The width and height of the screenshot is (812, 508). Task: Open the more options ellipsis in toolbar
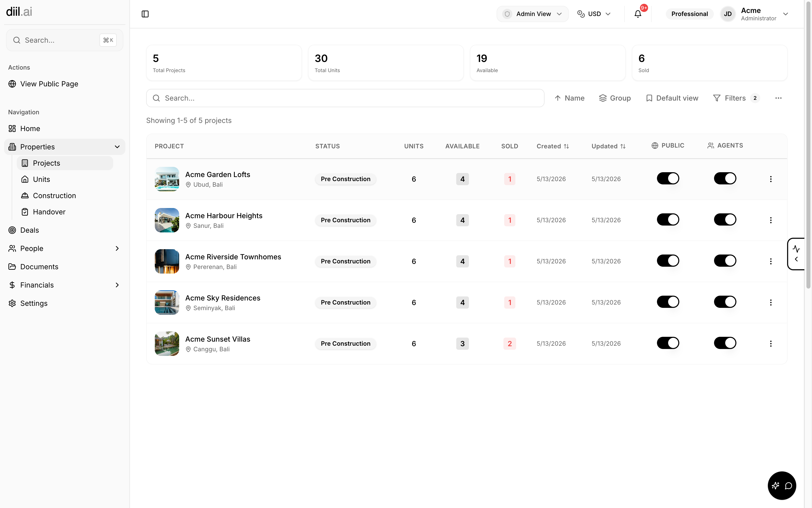click(x=779, y=98)
